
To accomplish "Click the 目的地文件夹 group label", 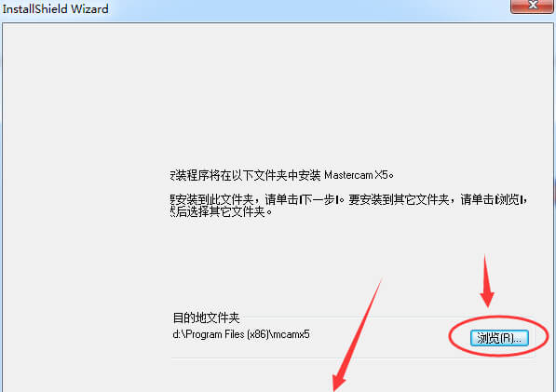I will tap(206, 318).
